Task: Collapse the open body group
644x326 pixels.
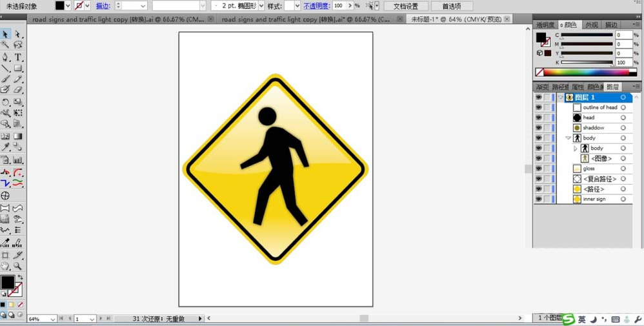Action: 568,138
